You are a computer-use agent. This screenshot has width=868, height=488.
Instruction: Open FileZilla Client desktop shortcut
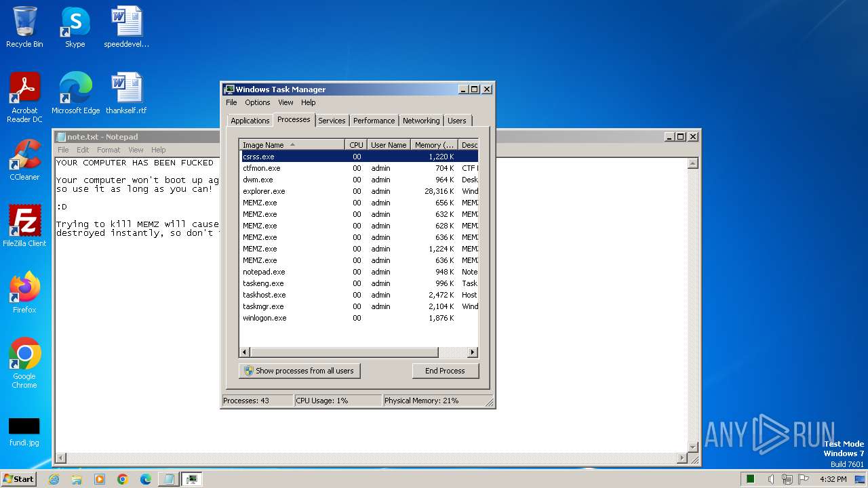pos(24,226)
